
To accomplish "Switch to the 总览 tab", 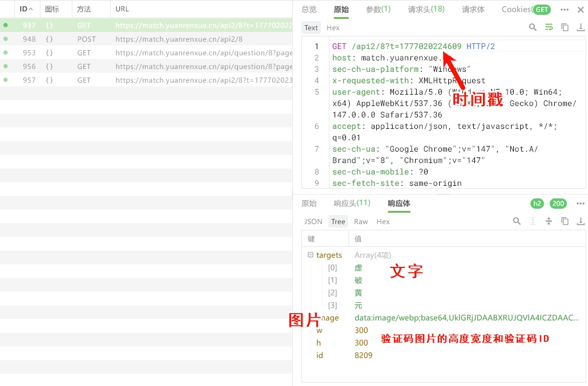I will point(309,10).
